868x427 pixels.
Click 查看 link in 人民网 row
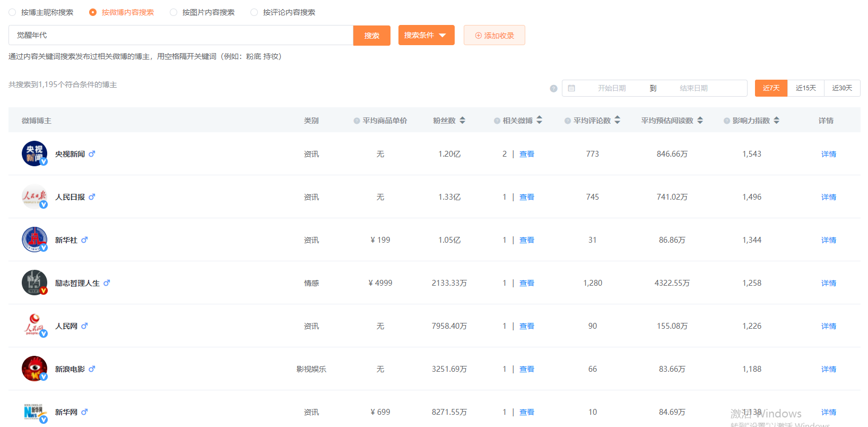coord(527,326)
